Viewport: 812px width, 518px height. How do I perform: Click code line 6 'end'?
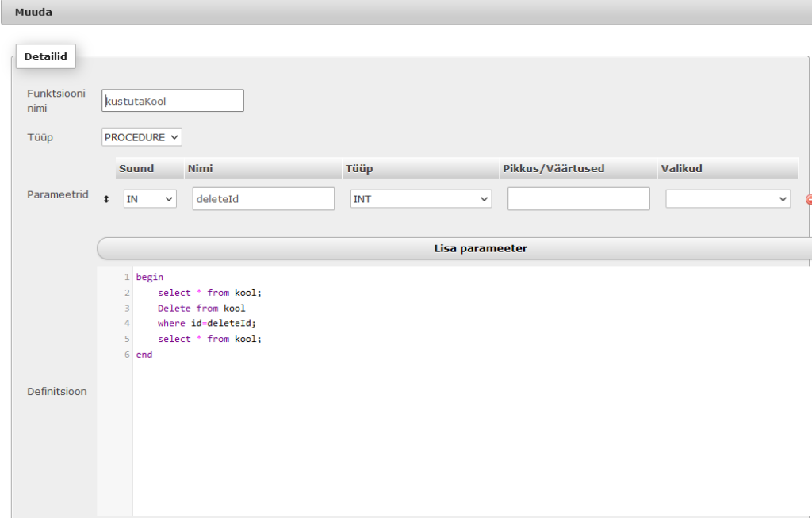144,355
